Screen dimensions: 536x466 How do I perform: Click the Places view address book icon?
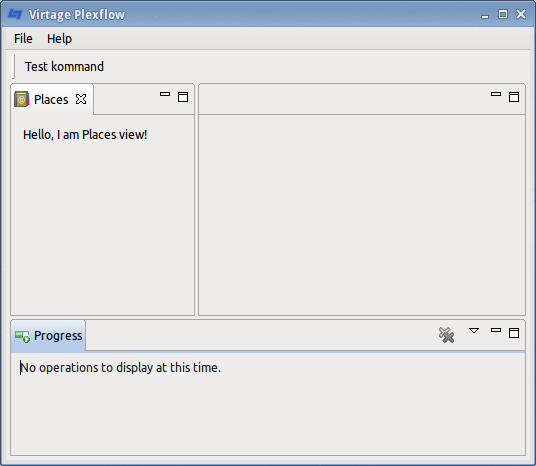point(21,99)
